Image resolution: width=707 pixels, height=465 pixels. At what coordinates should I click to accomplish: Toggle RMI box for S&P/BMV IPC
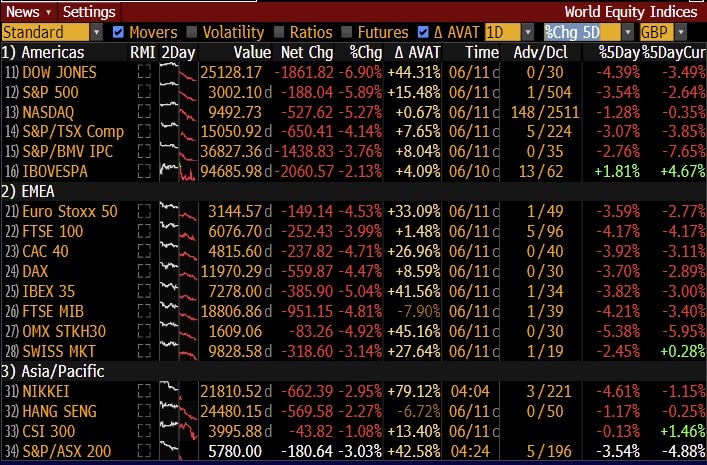[x=144, y=152]
